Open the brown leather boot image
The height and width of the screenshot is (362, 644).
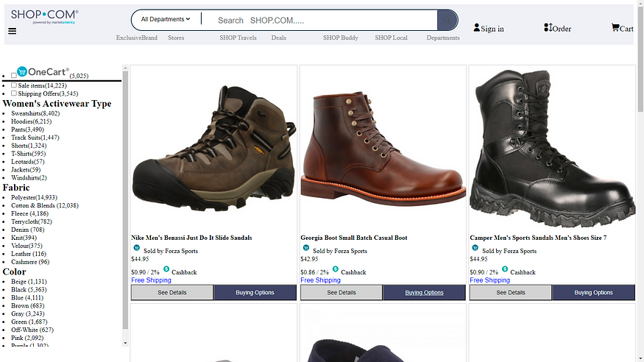pos(383,148)
